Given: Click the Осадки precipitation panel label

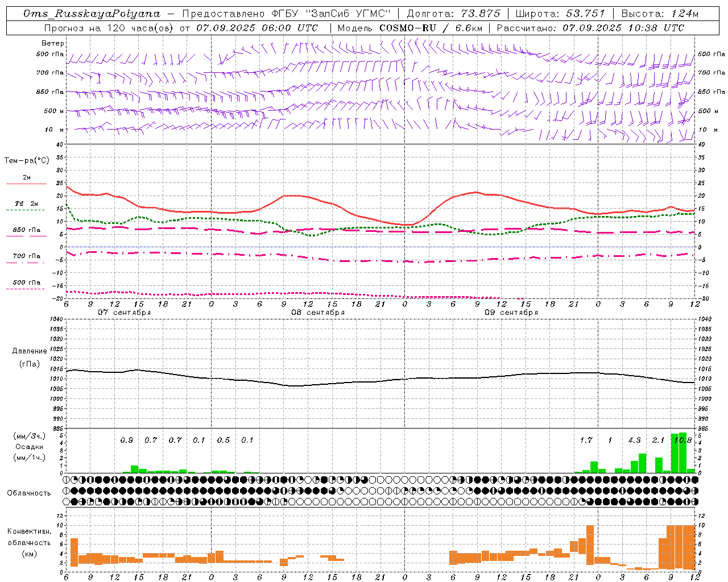Looking at the screenshot, I should coord(29,447).
